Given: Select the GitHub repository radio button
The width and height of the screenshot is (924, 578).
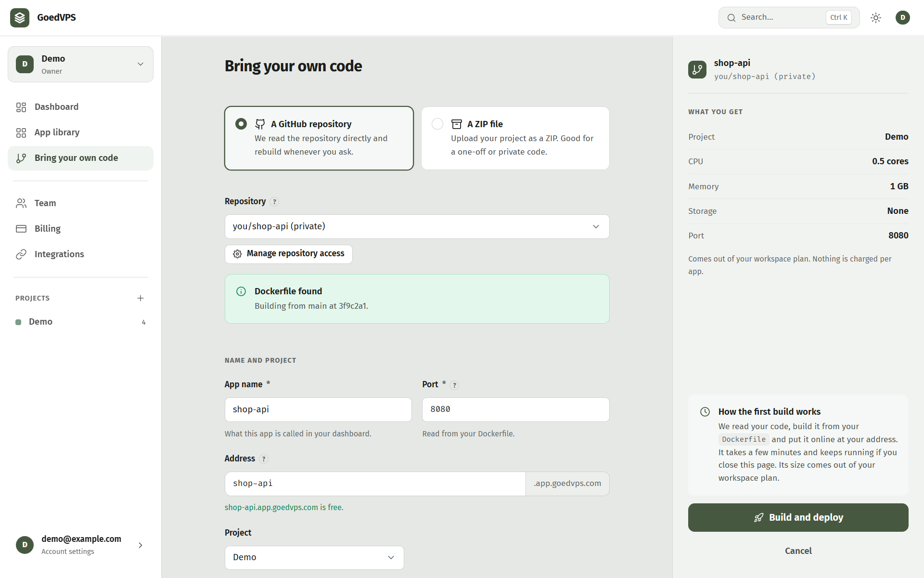Looking at the screenshot, I should (x=241, y=124).
